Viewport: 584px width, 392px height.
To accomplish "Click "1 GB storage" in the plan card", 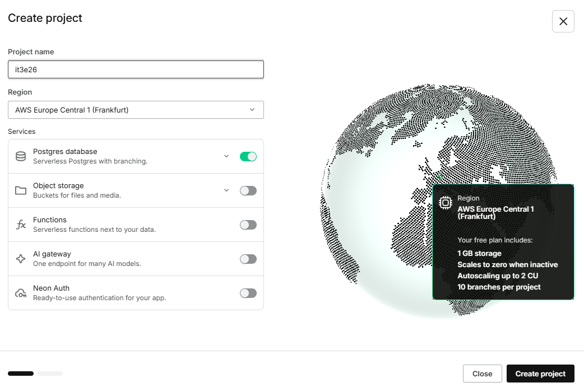I will coord(479,254).
